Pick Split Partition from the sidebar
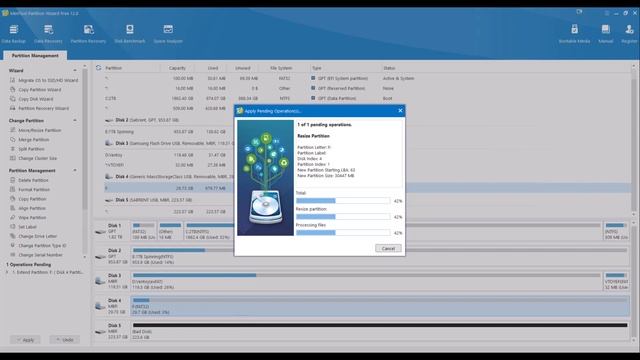This screenshot has height=360, width=640. click(27, 149)
